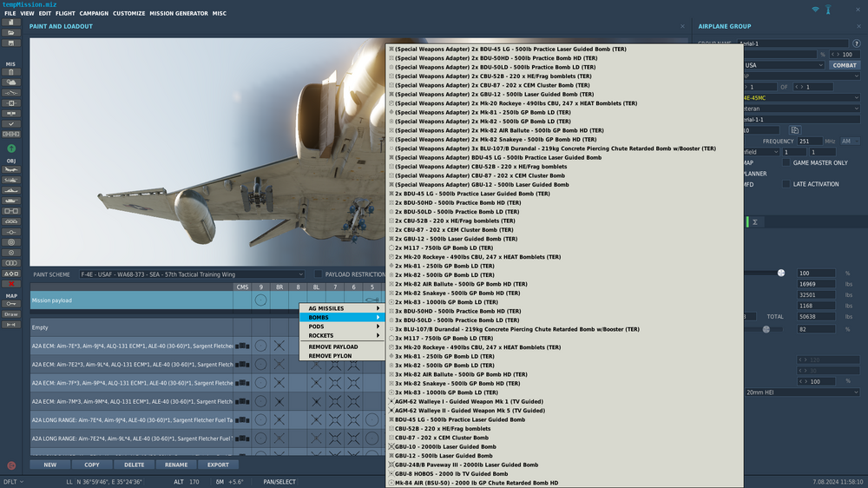
Task: Click the red round icon at bottom left
Action: (11, 465)
